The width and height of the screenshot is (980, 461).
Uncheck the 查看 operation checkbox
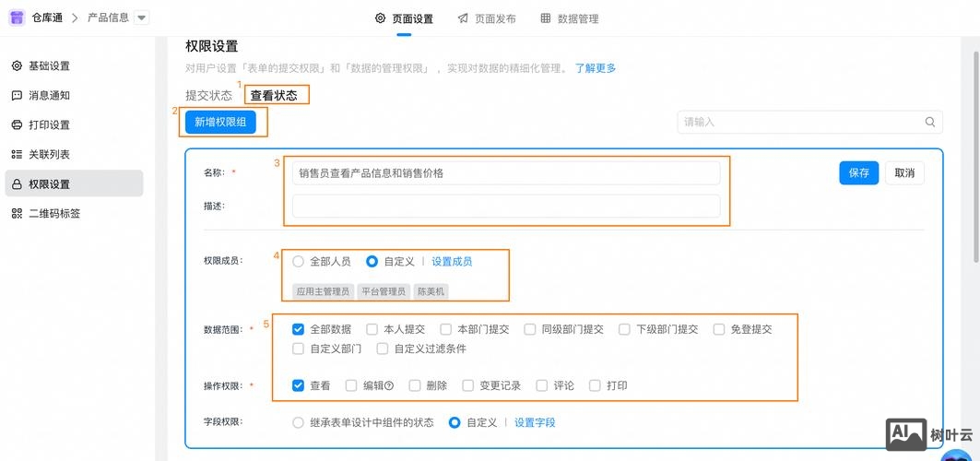(x=298, y=385)
